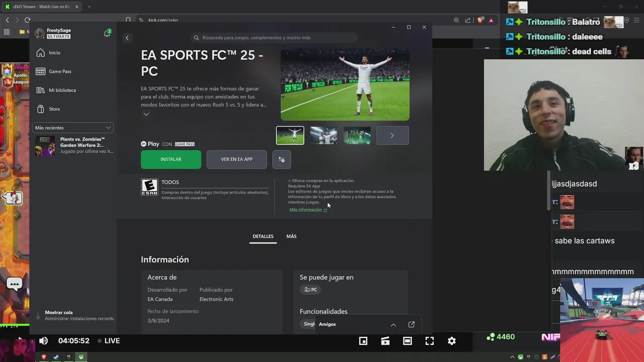Select the third screenshot thumbnail
Viewport: 644px width, 362px height.
357,135
